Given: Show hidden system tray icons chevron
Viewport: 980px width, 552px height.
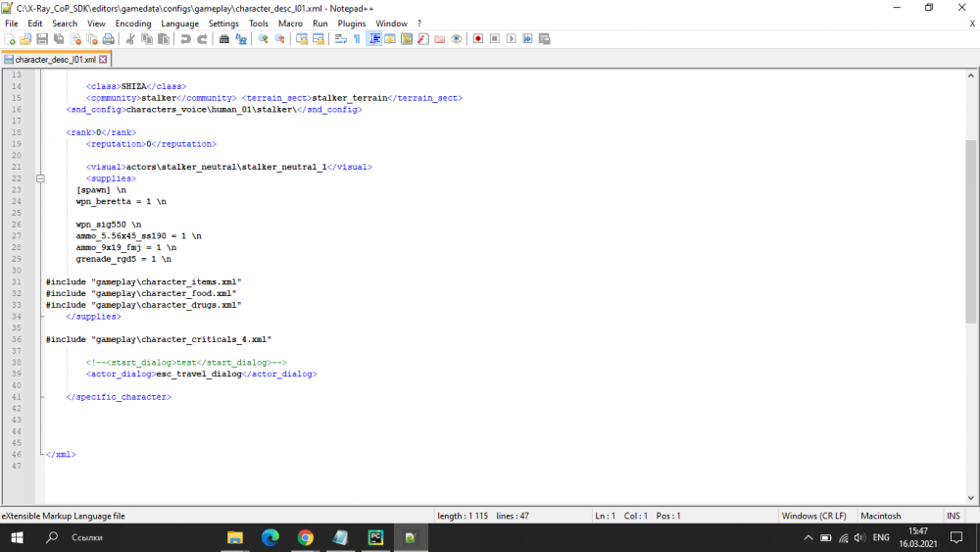Looking at the screenshot, I should [808, 537].
